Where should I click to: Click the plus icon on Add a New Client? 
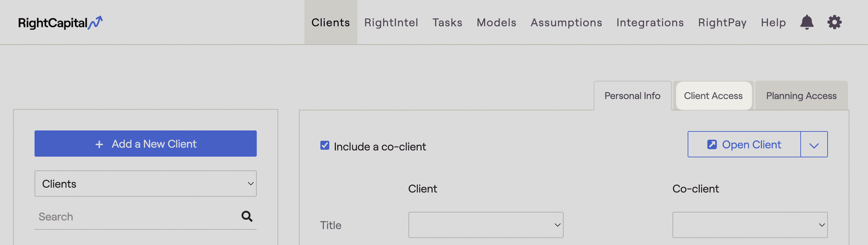pos(99,144)
